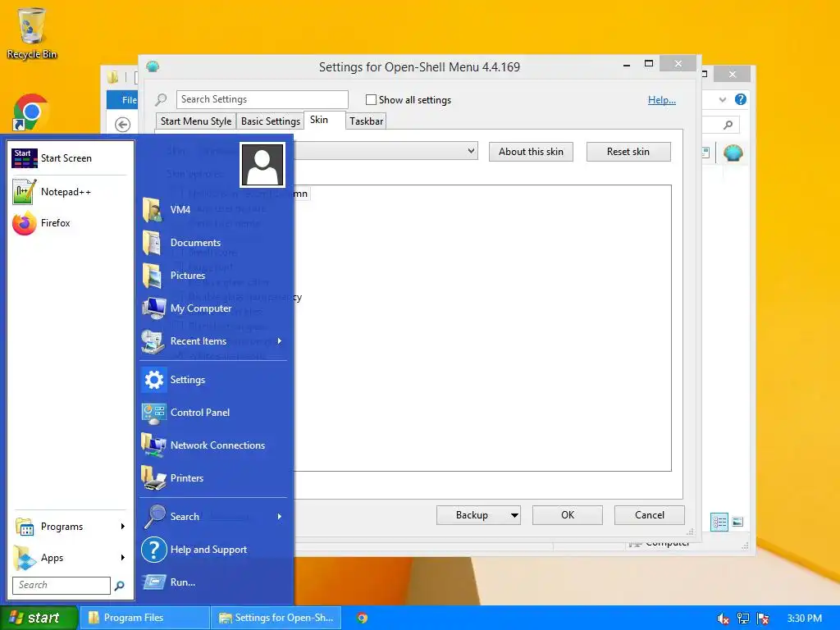Click the Chrome icon in the taskbar
This screenshot has height=630, width=840.
coord(362,618)
